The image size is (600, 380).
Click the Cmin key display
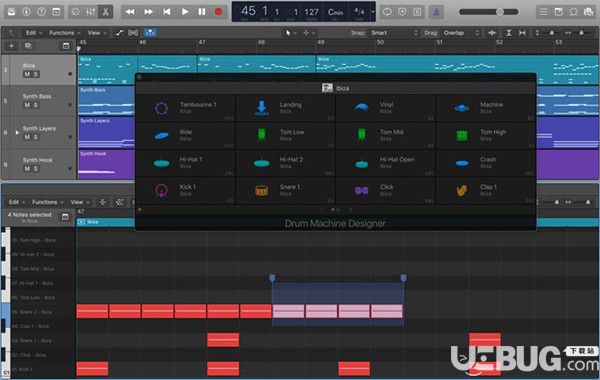(x=336, y=12)
